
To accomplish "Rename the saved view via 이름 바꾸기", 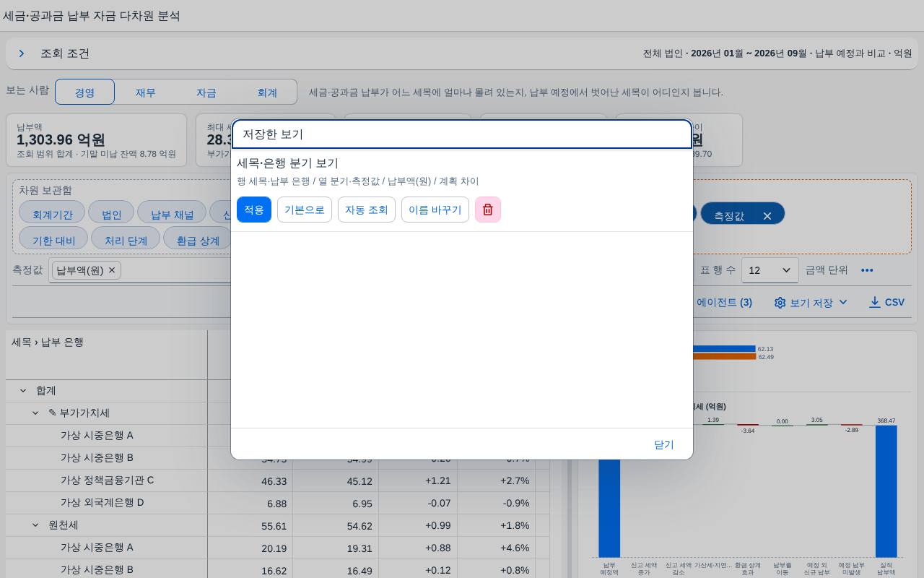I will [435, 210].
